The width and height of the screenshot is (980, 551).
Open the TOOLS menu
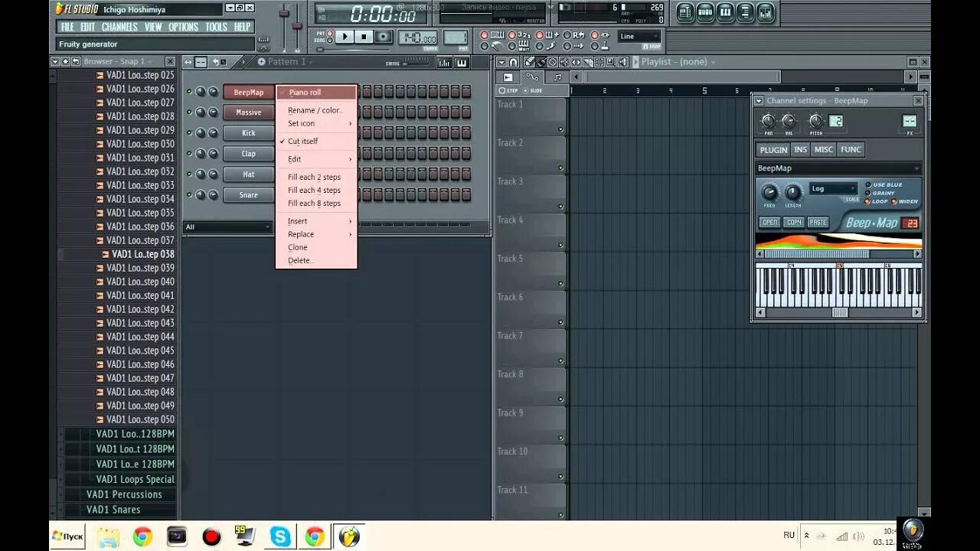click(216, 27)
